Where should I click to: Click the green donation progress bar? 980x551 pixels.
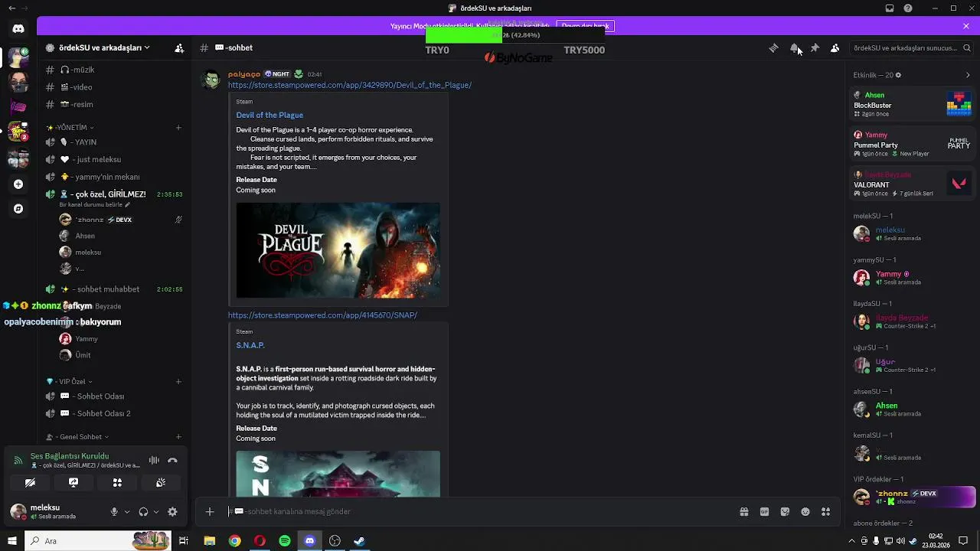pyautogui.click(x=463, y=35)
